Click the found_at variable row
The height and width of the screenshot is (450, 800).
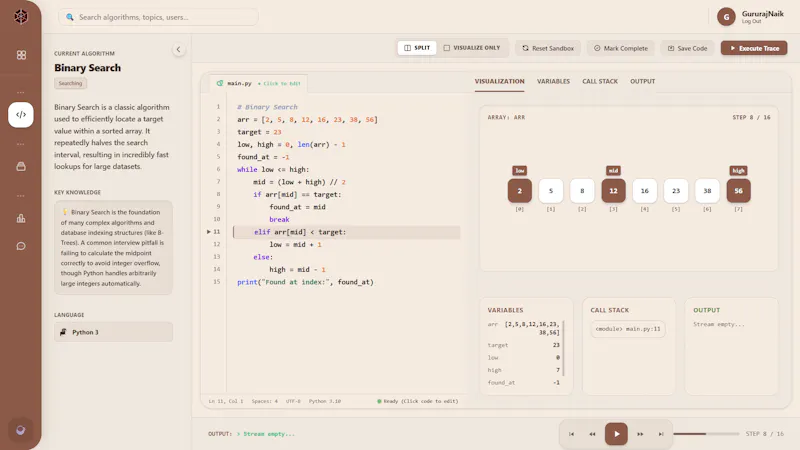(x=524, y=383)
